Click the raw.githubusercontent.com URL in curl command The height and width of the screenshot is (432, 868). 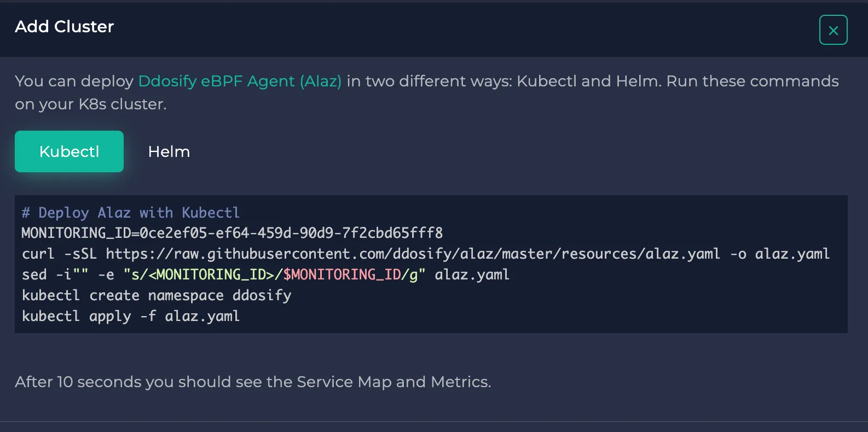tap(413, 254)
